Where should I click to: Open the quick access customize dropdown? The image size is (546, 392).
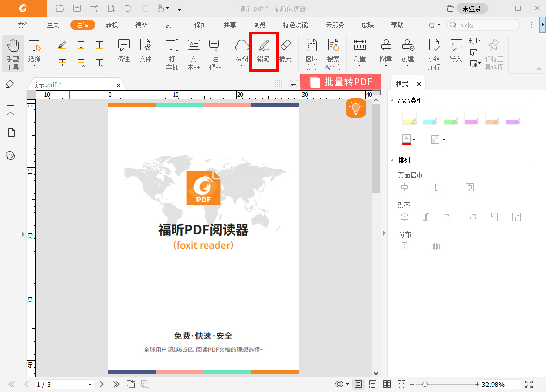(x=180, y=9)
